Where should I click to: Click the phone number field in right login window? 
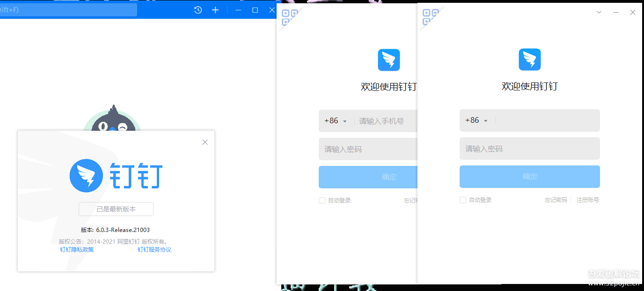click(x=548, y=120)
